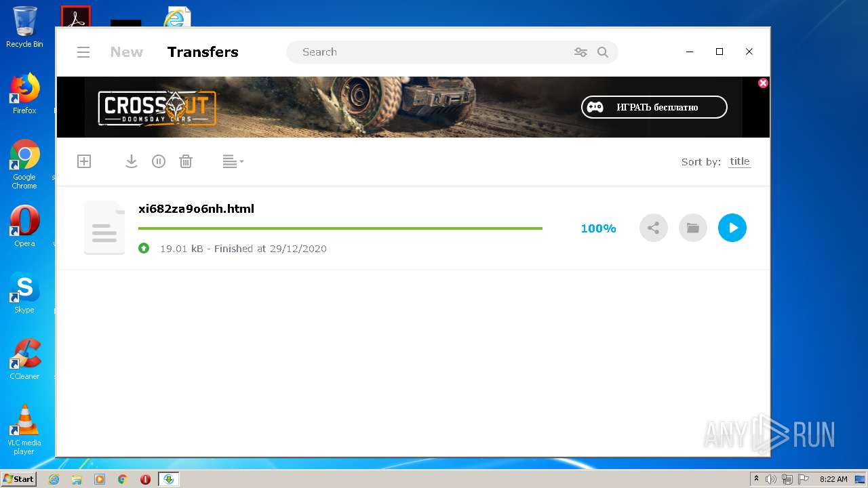The height and width of the screenshot is (488, 868).
Task: Click the magnifier search icon
Action: tap(603, 52)
